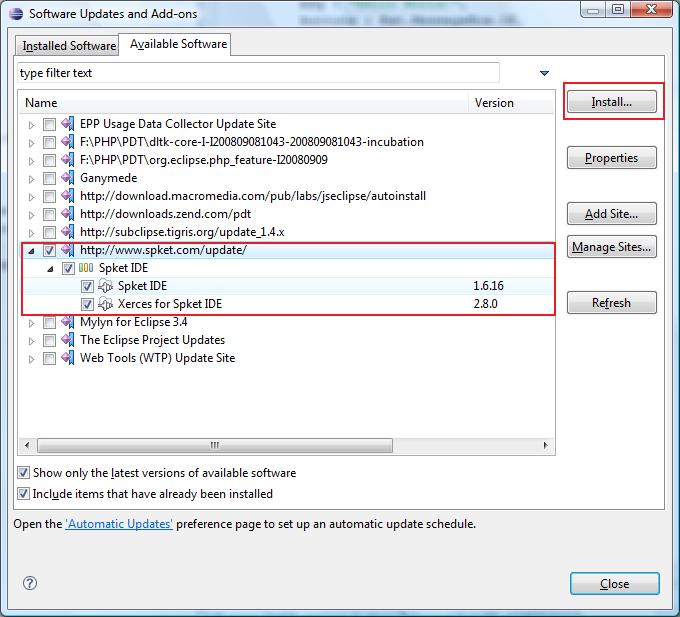Click the Eclipse Project Updates site icon

68,340
